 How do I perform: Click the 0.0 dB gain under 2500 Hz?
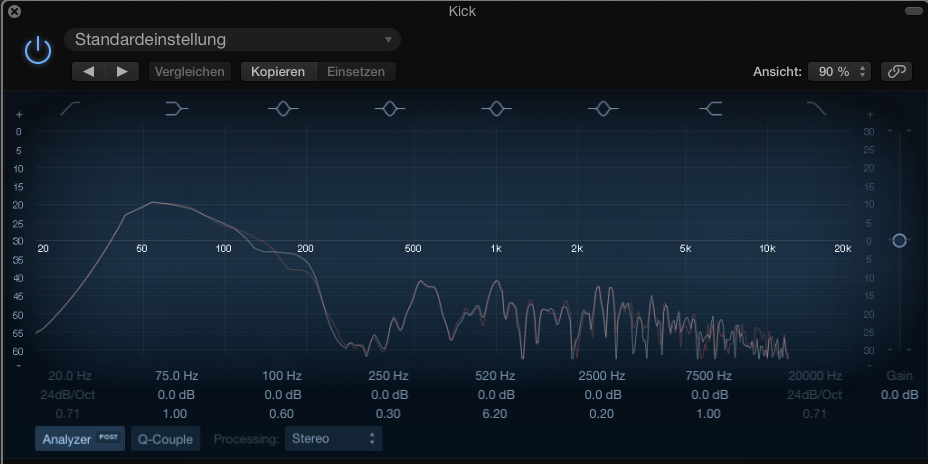pos(602,395)
